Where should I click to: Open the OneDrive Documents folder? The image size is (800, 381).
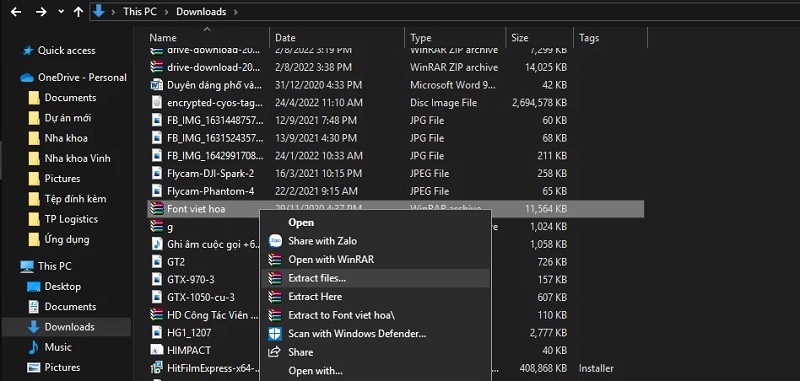(x=70, y=97)
